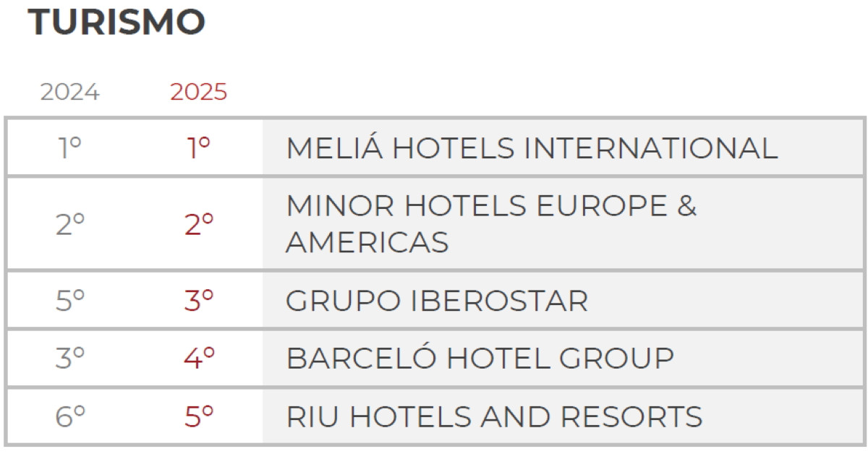
Task: Select the red 2025 column header
Action: 198,93
